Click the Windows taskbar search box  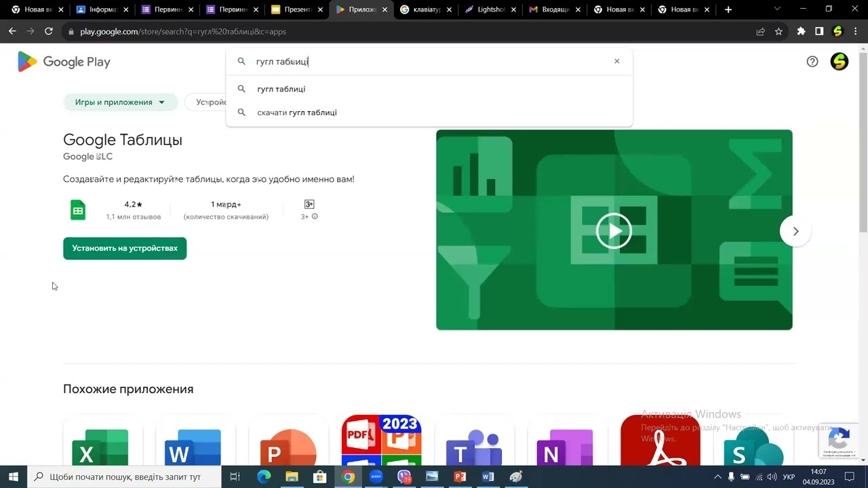tap(125, 476)
